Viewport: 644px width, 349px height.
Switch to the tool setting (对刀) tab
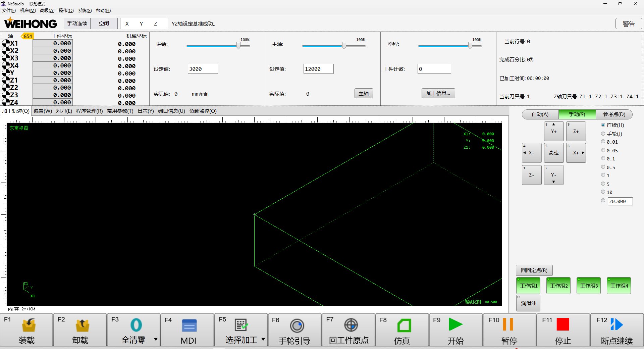[64, 111]
